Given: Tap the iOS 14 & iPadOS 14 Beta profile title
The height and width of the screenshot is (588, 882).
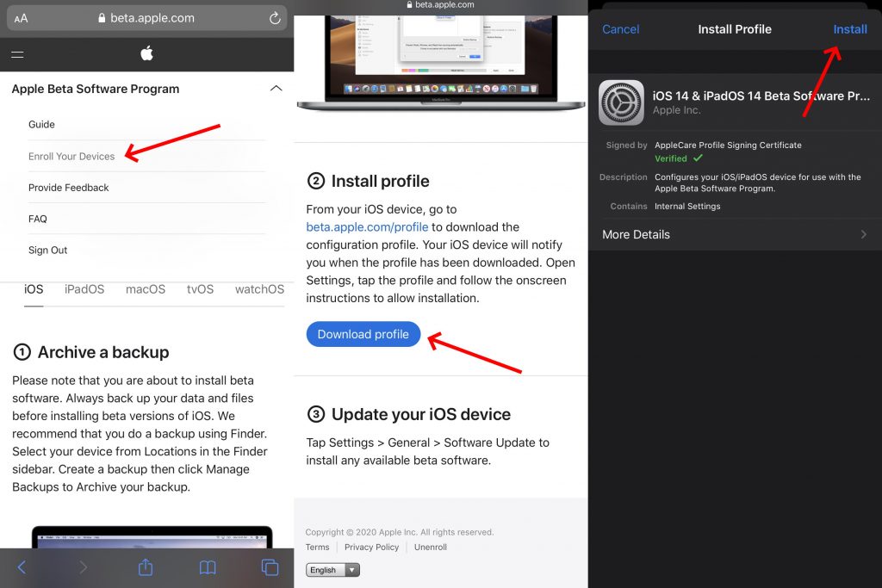Looking at the screenshot, I should 761,96.
